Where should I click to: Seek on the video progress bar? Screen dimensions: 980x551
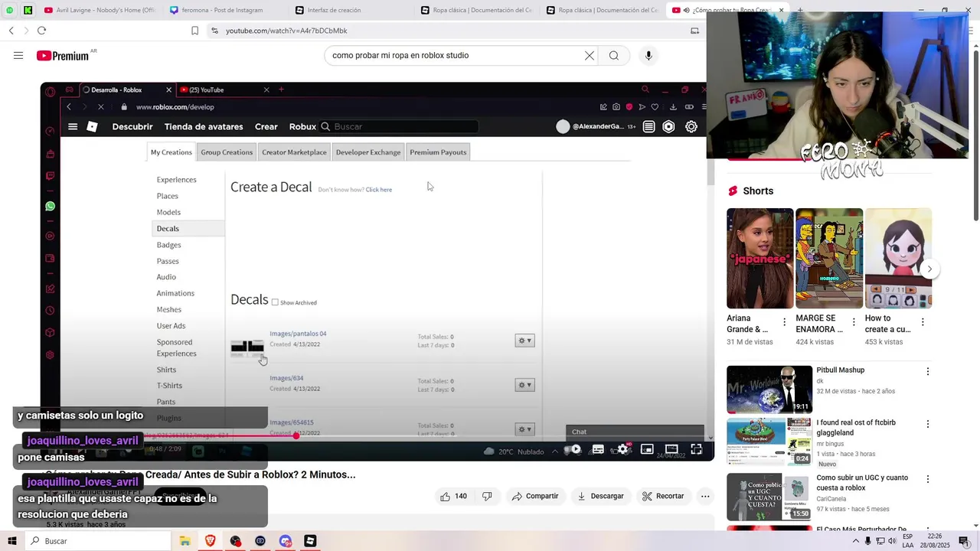[x=377, y=435]
